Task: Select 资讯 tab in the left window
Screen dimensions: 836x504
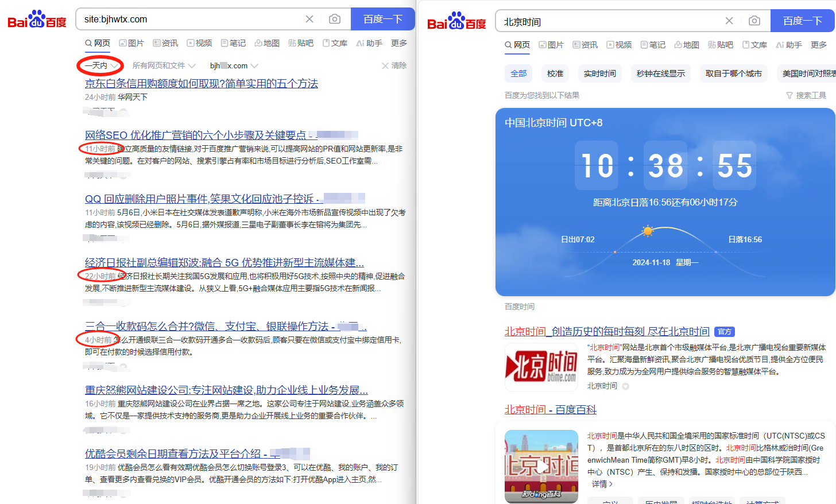Action: (x=165, y=43)
